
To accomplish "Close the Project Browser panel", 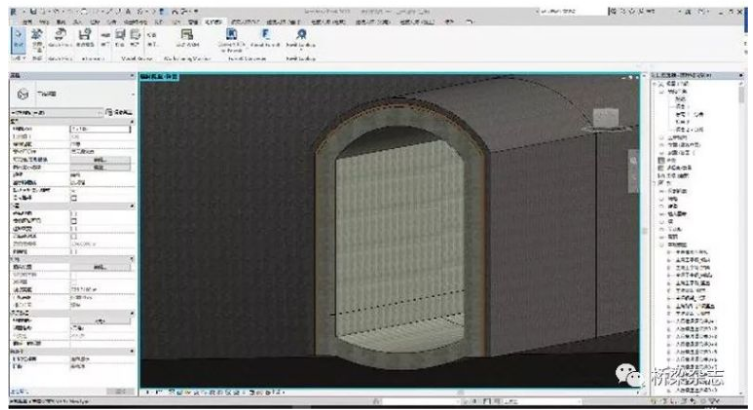I will tap(741, 76).
